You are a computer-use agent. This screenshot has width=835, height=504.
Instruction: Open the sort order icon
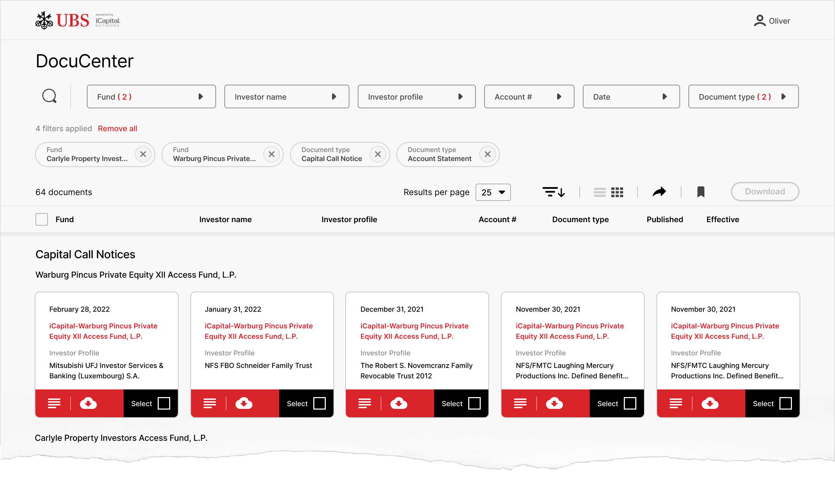click(x=554, y=192)
